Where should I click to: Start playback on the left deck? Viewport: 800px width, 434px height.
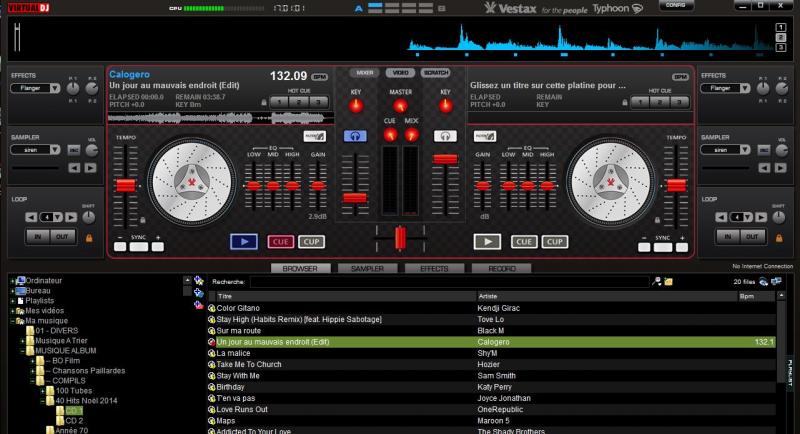click(244, 242)
